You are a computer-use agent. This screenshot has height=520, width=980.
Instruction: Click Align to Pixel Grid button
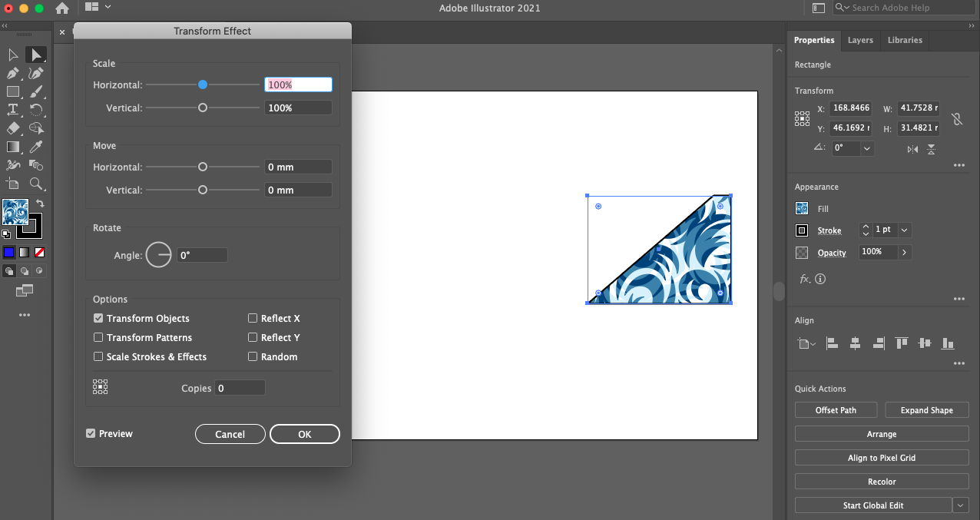click(882, 458)
